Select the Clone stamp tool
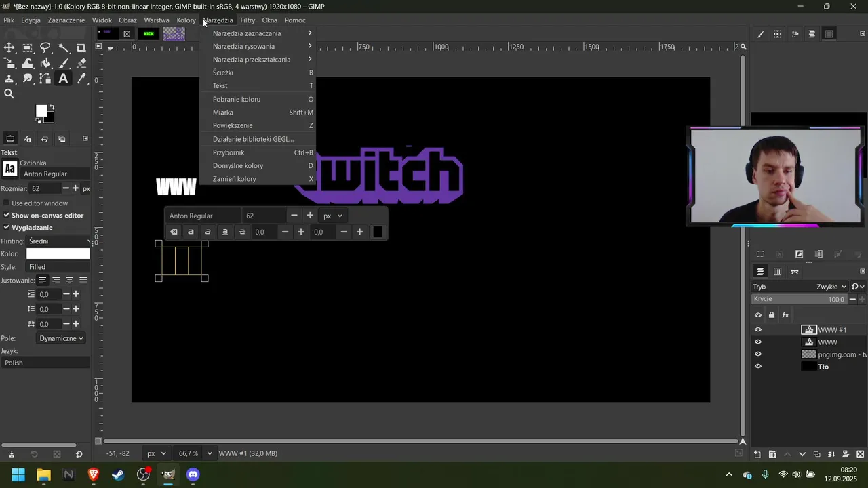The height and width of the screenshot is (488, 868). pyautogui.click(x=9, y=79)
